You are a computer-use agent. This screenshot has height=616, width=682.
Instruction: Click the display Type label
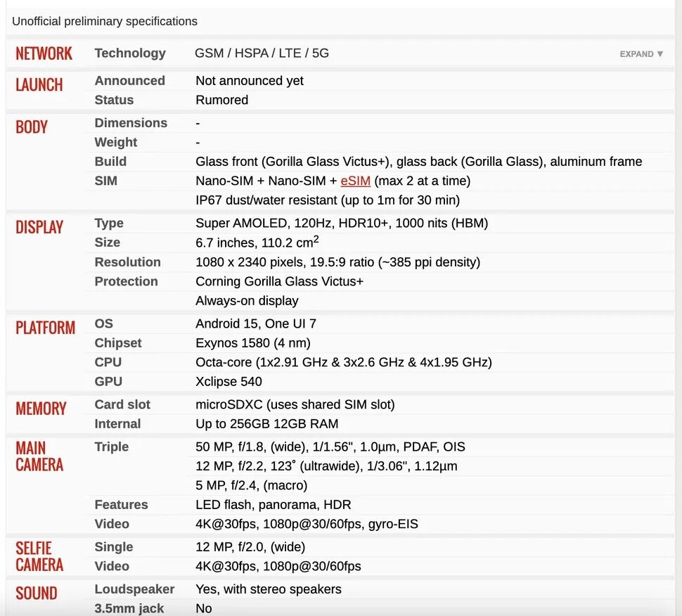tap(109, 223)
